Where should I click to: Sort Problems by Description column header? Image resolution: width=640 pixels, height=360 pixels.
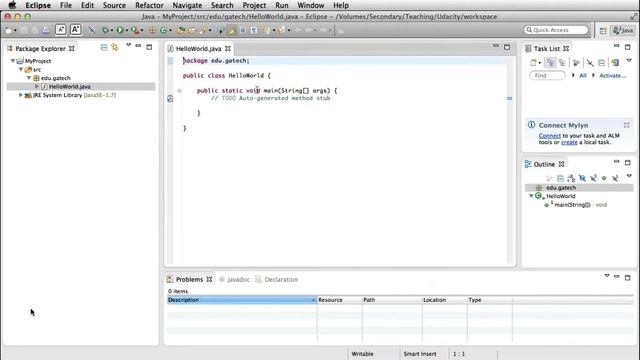[242, 300]
